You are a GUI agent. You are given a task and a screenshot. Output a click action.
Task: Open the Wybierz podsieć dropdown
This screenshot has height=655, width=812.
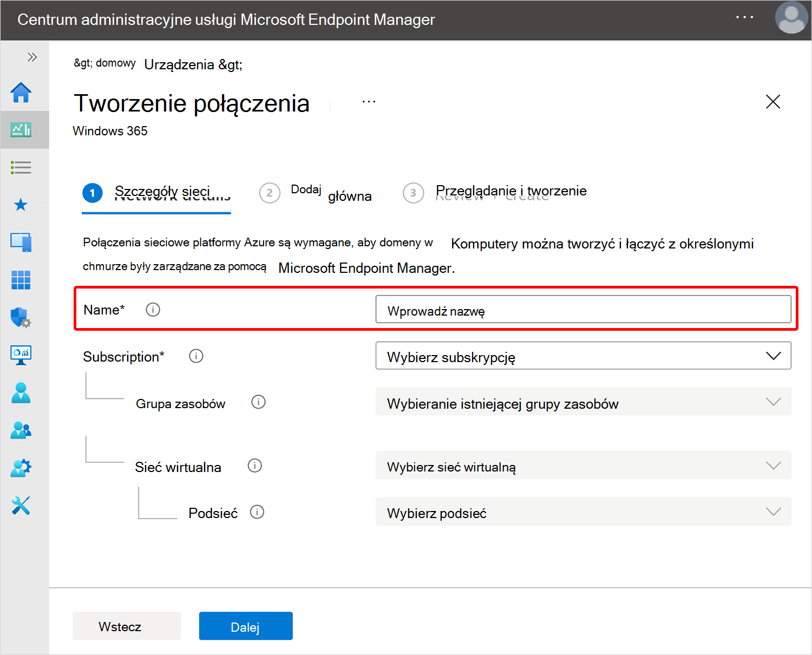point(584,512)
